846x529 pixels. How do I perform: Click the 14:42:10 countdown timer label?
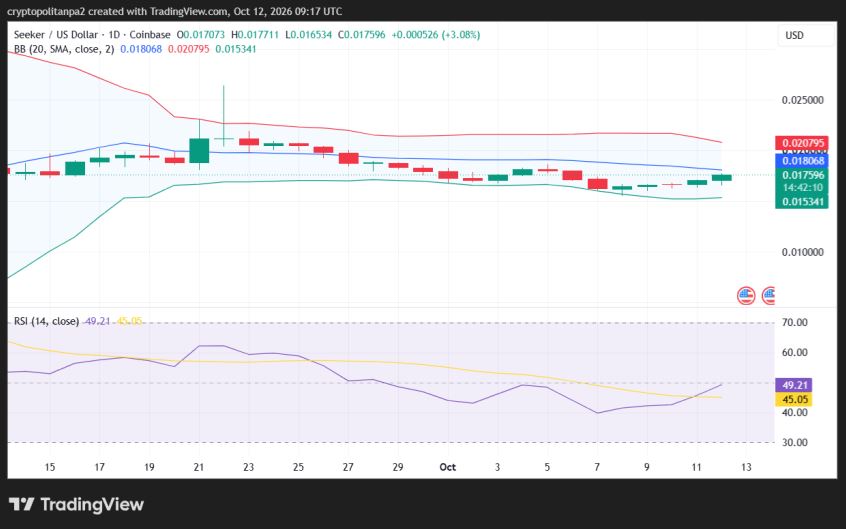(802, 188)
